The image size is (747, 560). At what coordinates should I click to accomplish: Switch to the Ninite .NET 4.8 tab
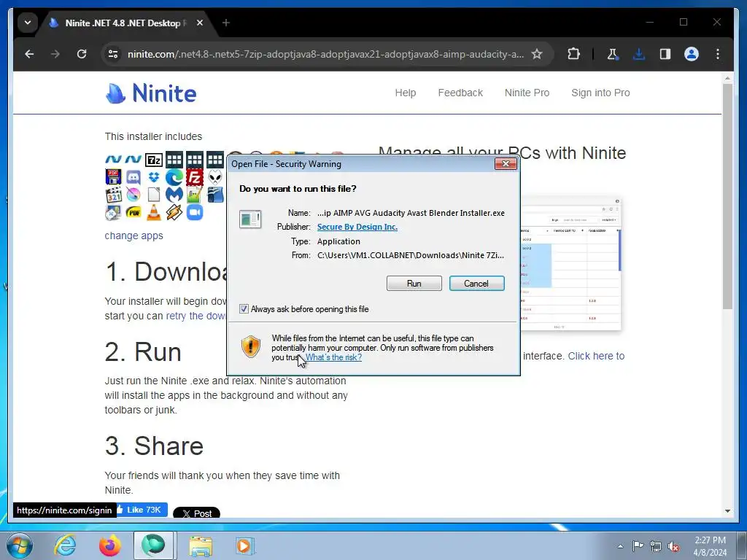122,23
